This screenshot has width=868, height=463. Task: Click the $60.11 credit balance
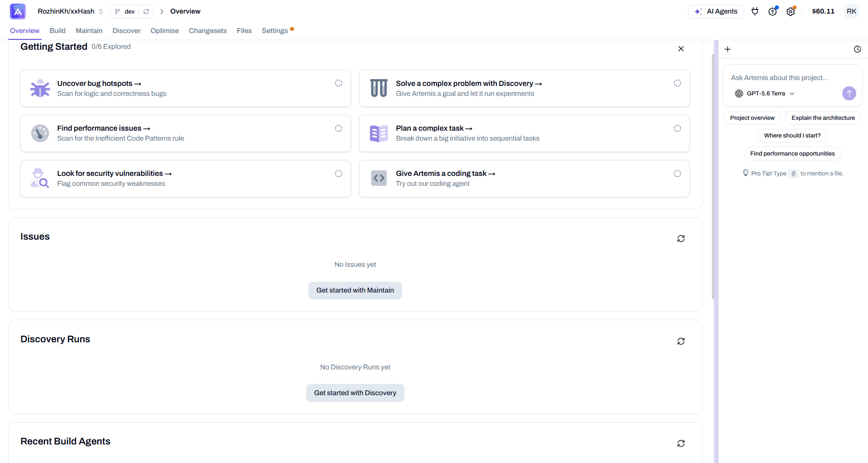(823, 11)
